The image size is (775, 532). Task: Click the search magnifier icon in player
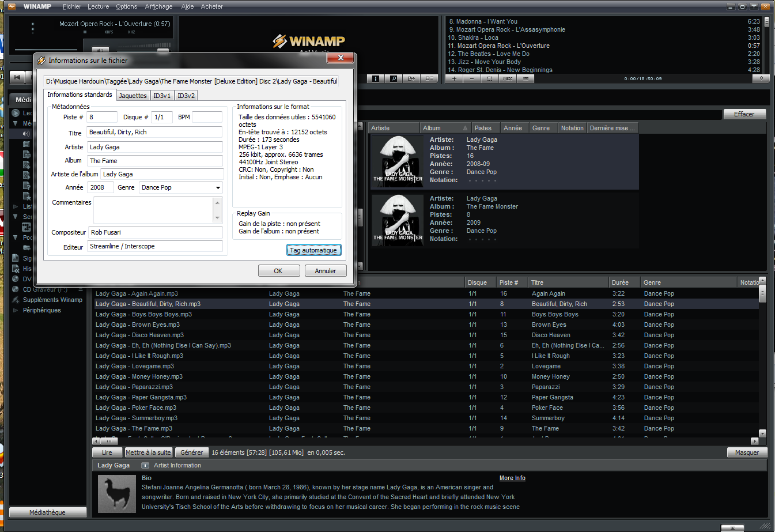394,78
